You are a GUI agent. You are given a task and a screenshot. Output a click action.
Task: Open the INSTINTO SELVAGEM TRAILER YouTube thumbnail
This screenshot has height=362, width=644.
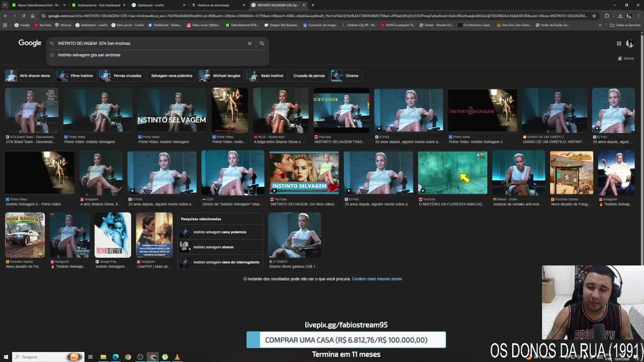coord(341,111)
